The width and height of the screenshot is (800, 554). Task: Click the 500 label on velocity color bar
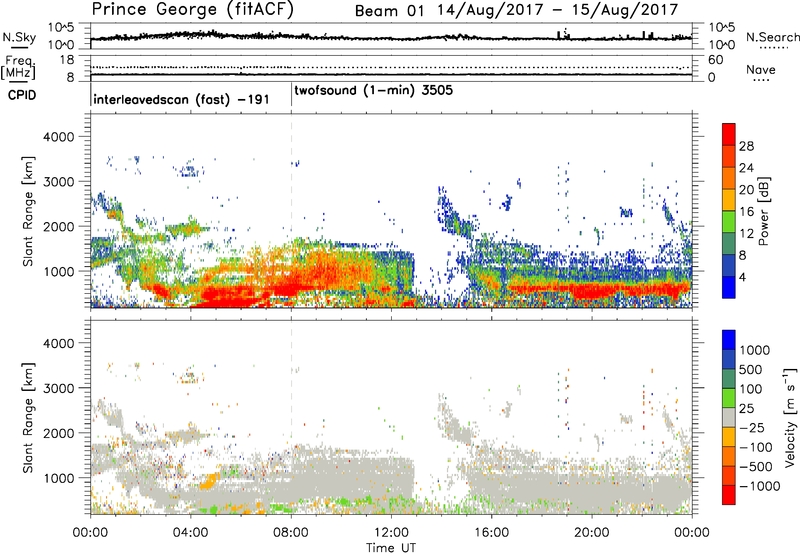pos(751,370)
